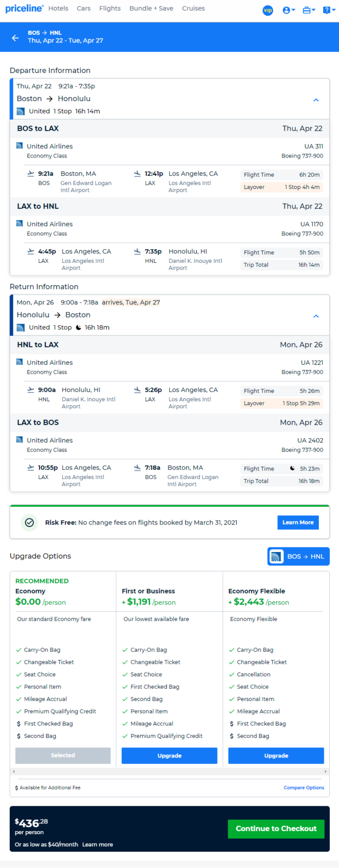Click the Priceline logo
The height and width of the screenshot is (868, 339).
[24, 8]
